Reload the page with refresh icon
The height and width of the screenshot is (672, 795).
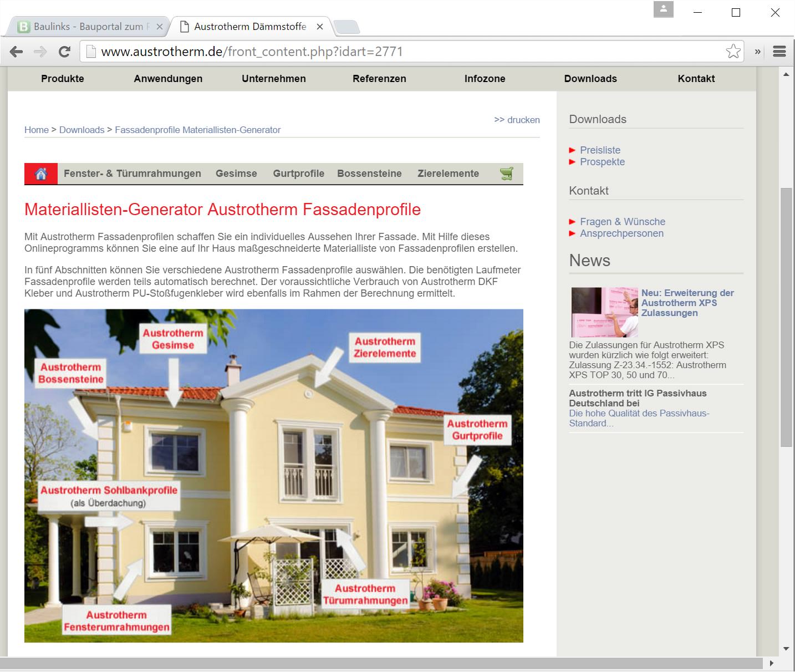click(x=64, y=52)
